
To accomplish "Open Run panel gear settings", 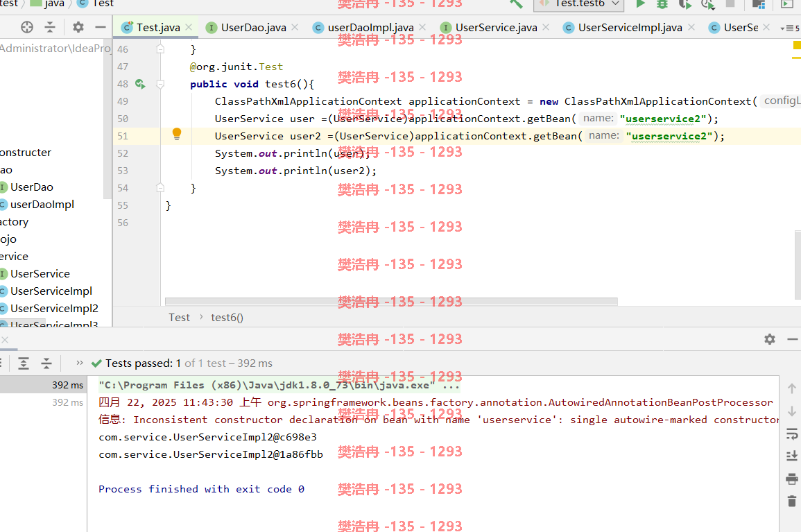I will [770, 338].
